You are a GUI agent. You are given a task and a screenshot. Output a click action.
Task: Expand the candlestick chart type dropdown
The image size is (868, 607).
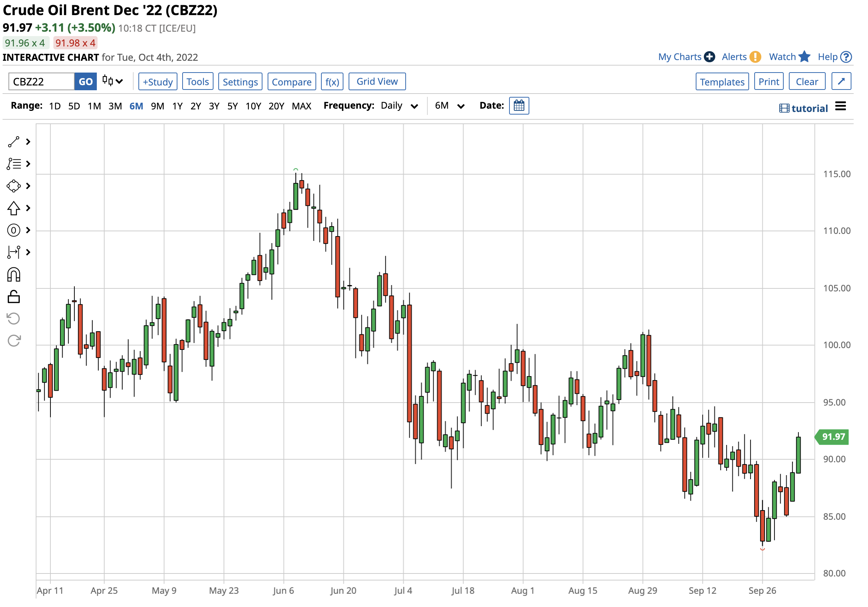tap(113, 81)
